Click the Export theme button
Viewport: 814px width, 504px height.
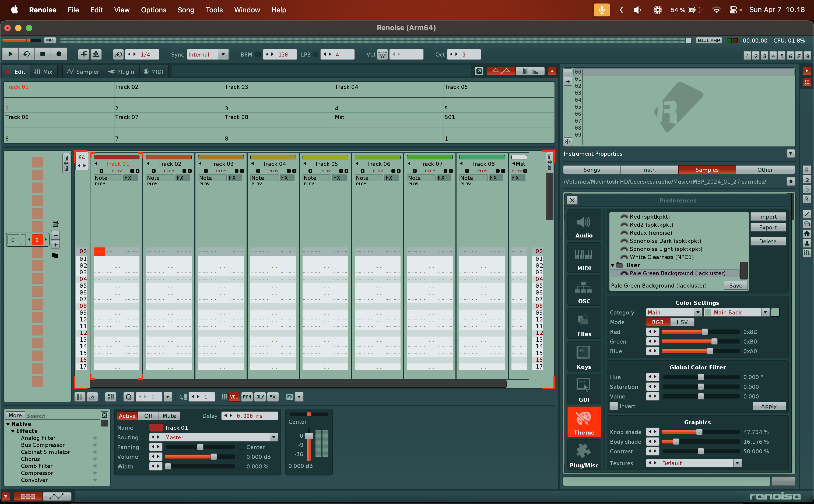pos(768,227)
